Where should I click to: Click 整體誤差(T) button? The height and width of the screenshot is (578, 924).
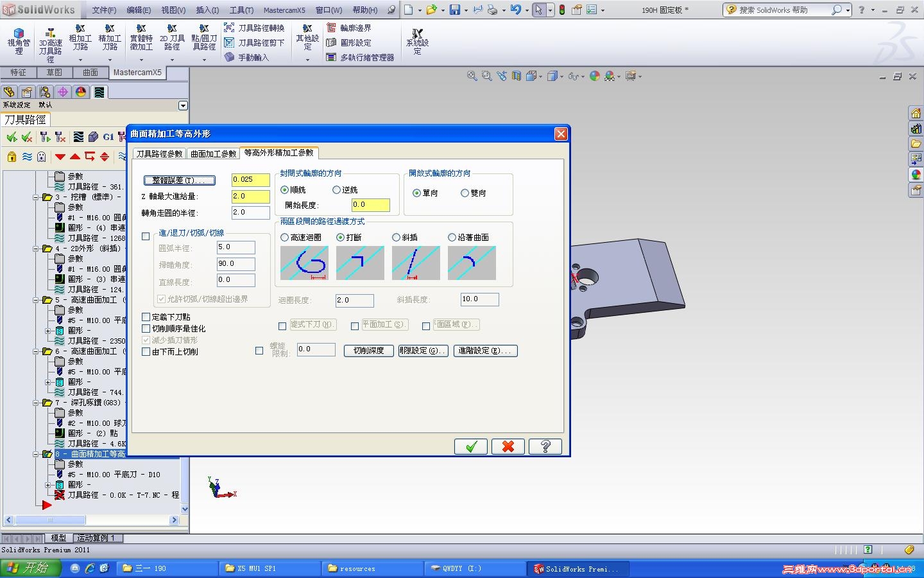[180, 180]
